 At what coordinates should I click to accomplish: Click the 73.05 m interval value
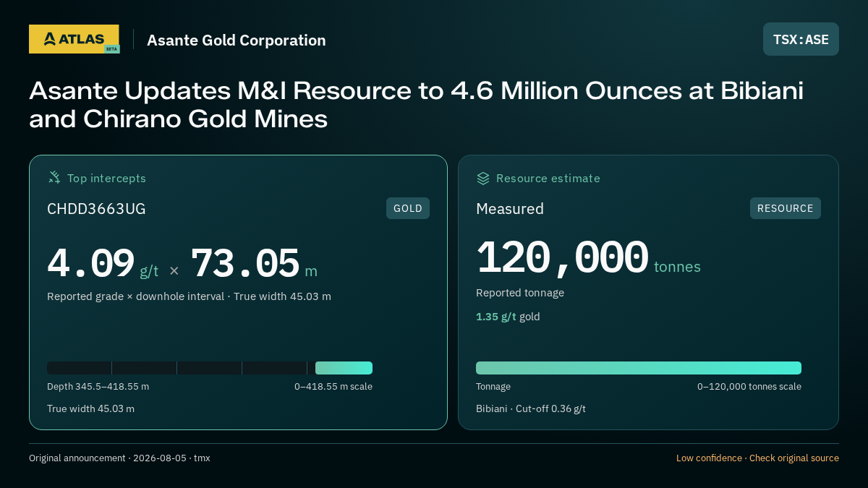(254, 264)
